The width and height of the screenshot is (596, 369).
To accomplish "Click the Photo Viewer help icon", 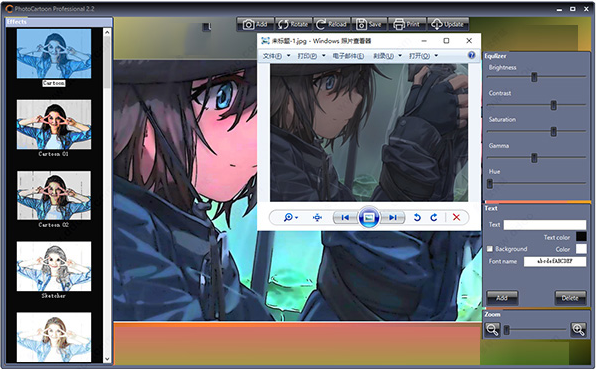I will pyautogui.click(x=472, y=55).
